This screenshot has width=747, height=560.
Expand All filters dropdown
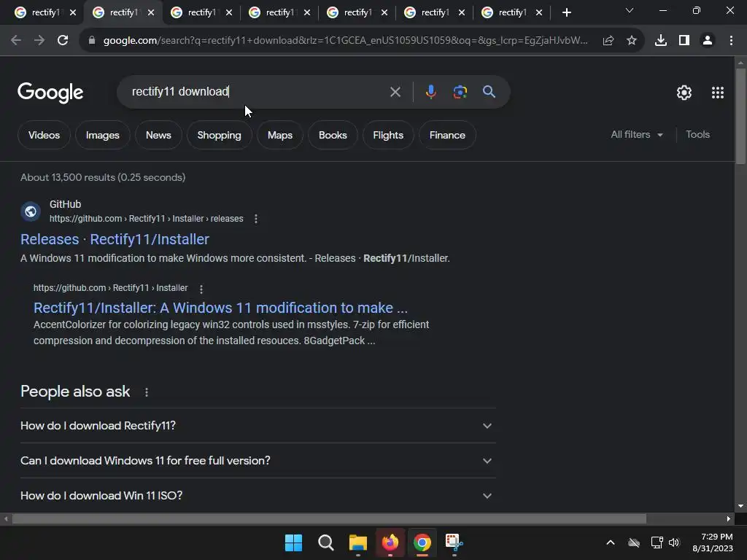[x=636, y=135]
